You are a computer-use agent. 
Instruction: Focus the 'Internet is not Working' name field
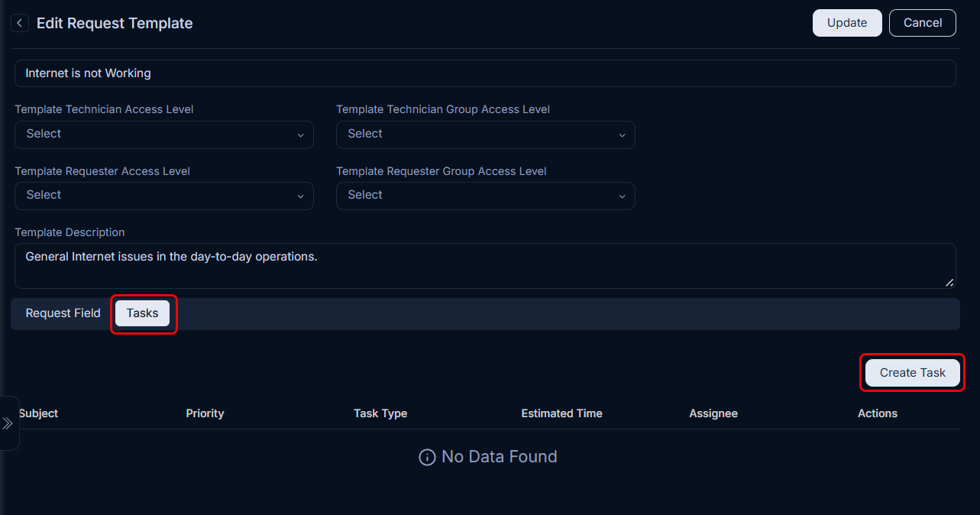pyautogui.click(x=485, y=73)
